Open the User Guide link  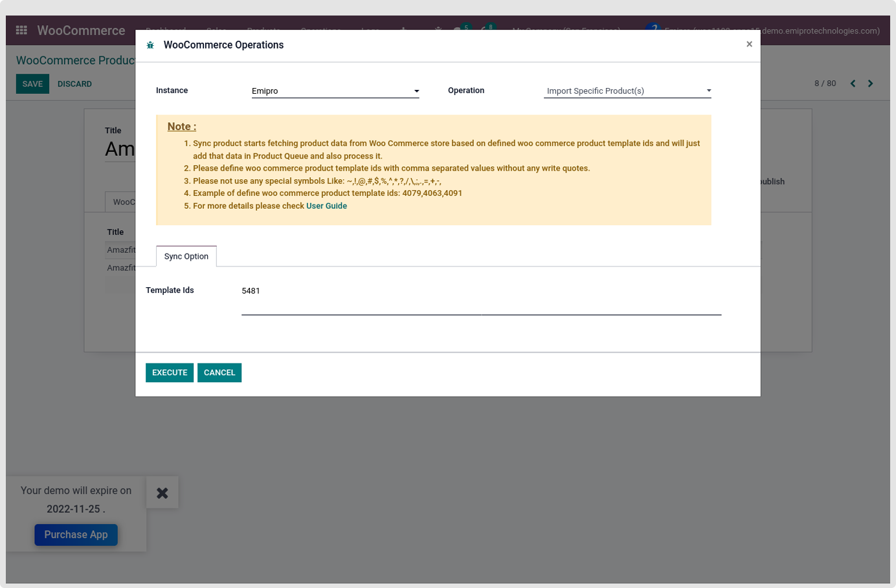click(326, 206)
